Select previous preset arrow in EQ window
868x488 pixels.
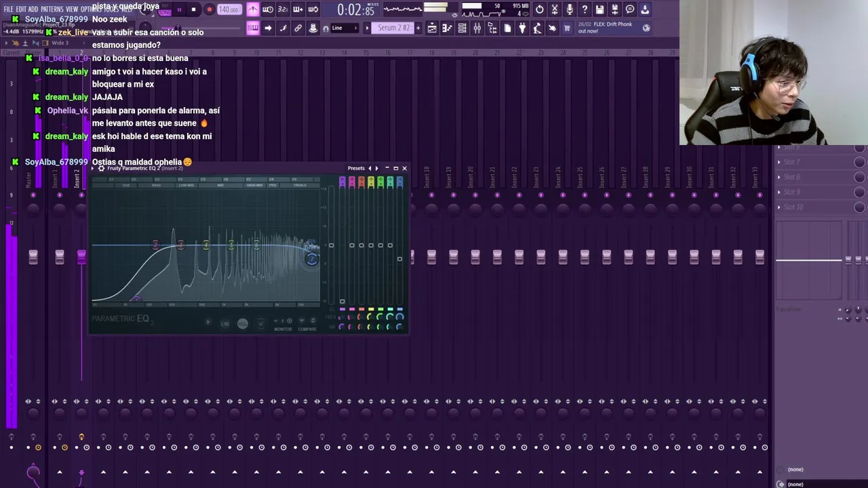point(370,168)
